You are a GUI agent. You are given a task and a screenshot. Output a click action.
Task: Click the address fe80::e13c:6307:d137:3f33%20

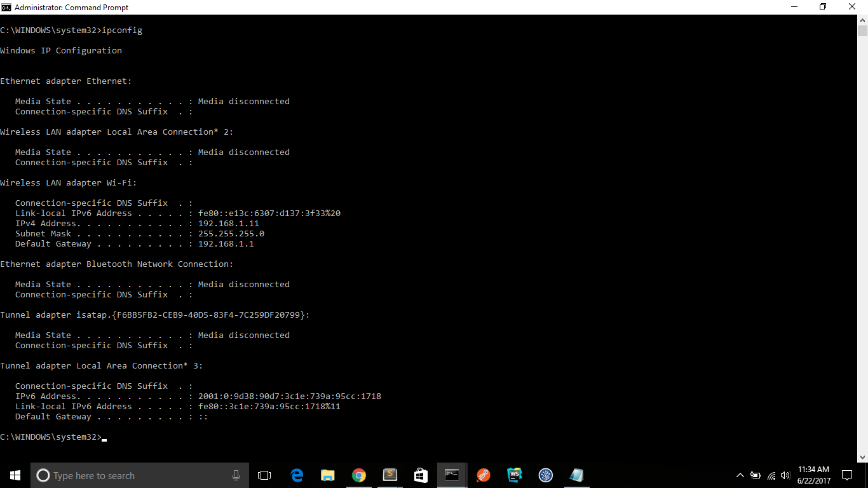(x=269, y=213)
